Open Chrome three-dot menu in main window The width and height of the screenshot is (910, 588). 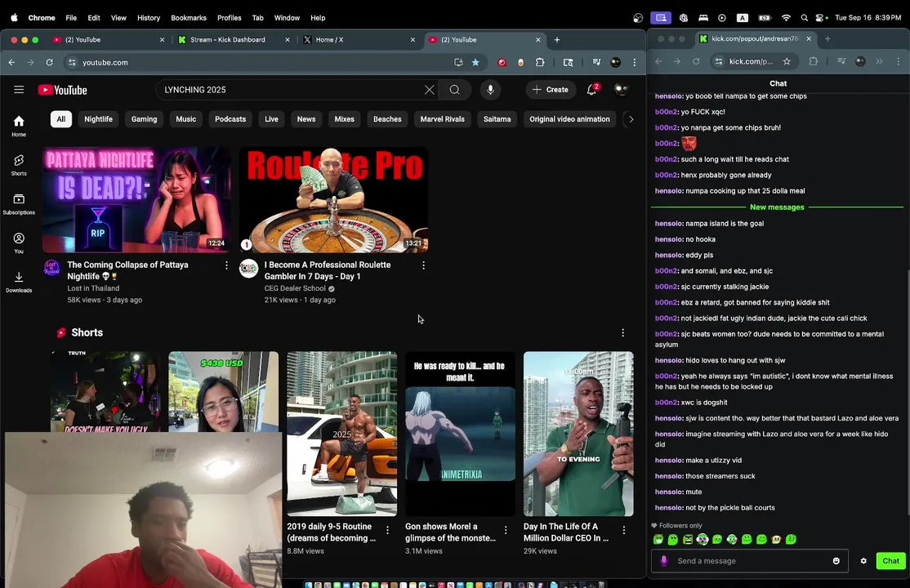click(635, 62)
